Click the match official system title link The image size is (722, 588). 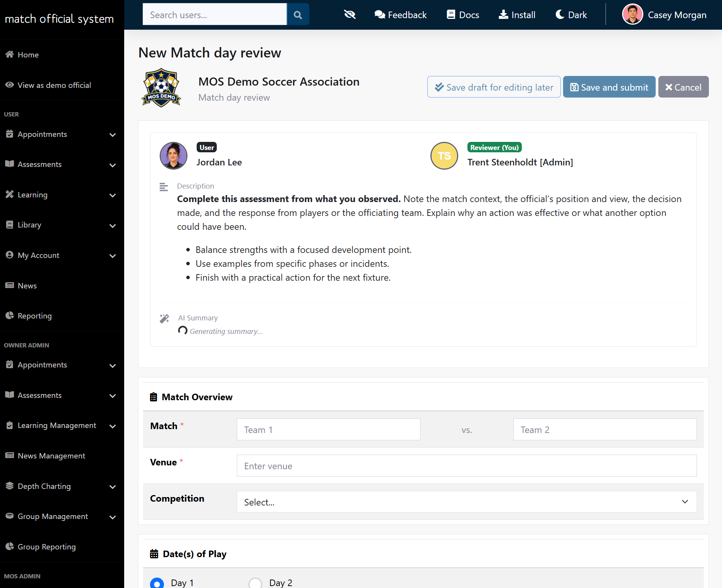pos(59,19)
